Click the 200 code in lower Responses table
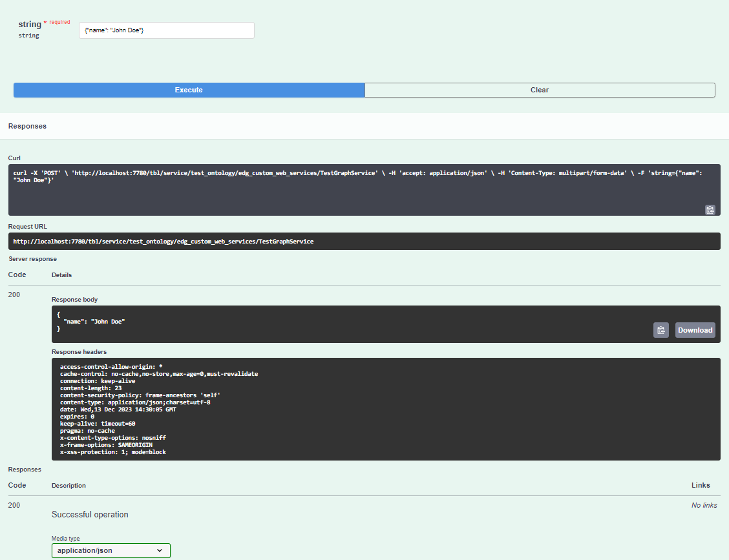The height and width of the screenshot is (560, 729). (14, 505)
